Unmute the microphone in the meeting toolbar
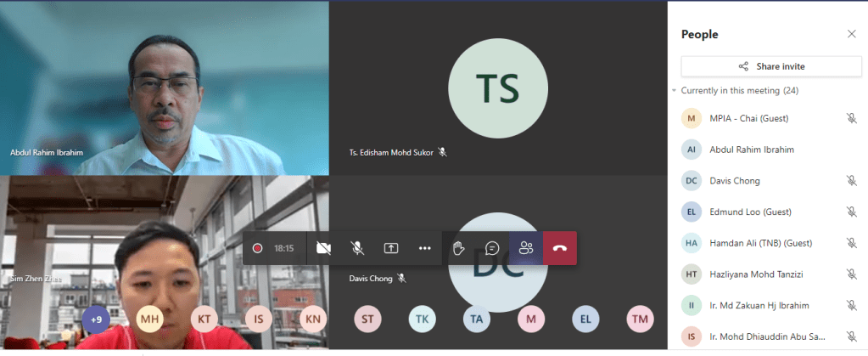 click(x=357, y=248)
